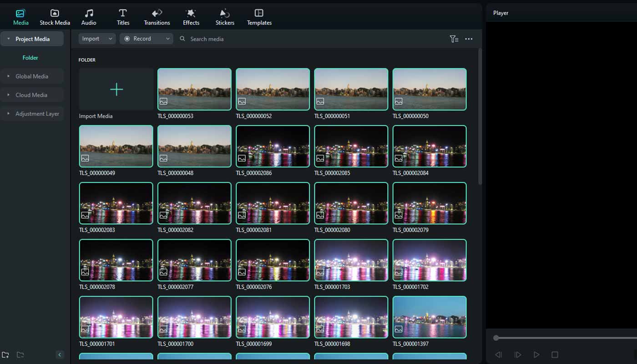This screenshot has height=364, width=637.
Task: Select thumbnail TLS_000002079
Action: [429, 203]
